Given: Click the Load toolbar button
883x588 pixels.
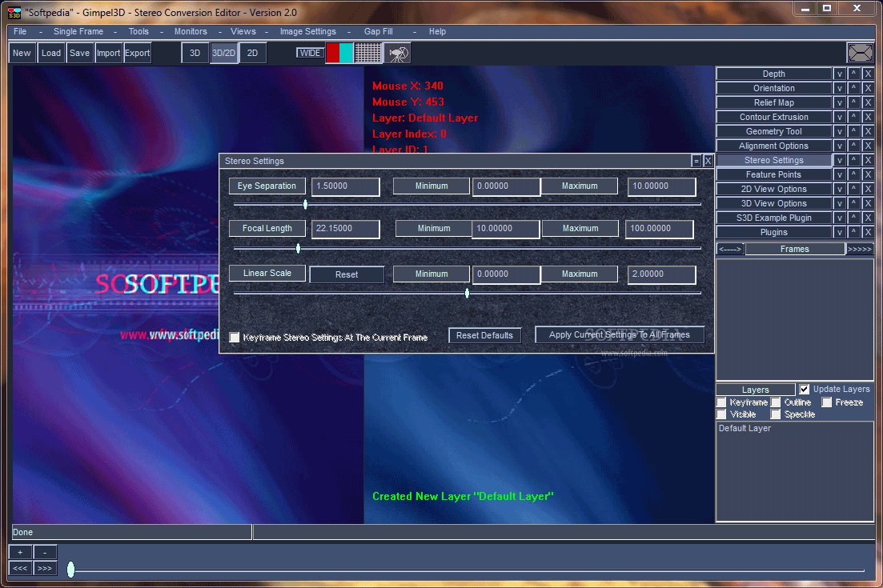Looking at the screenshot, I should (50, 53).
